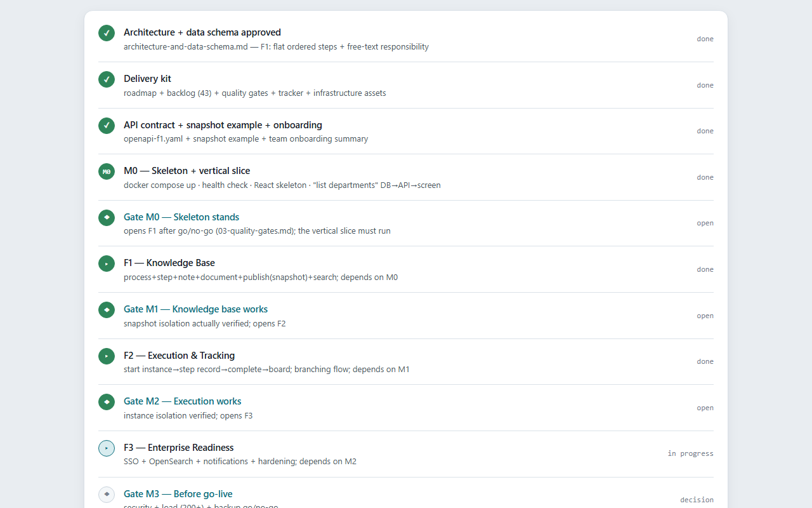
Task: Click the grey diamond icon beside Gate M3
Action: tap(107, 494)
